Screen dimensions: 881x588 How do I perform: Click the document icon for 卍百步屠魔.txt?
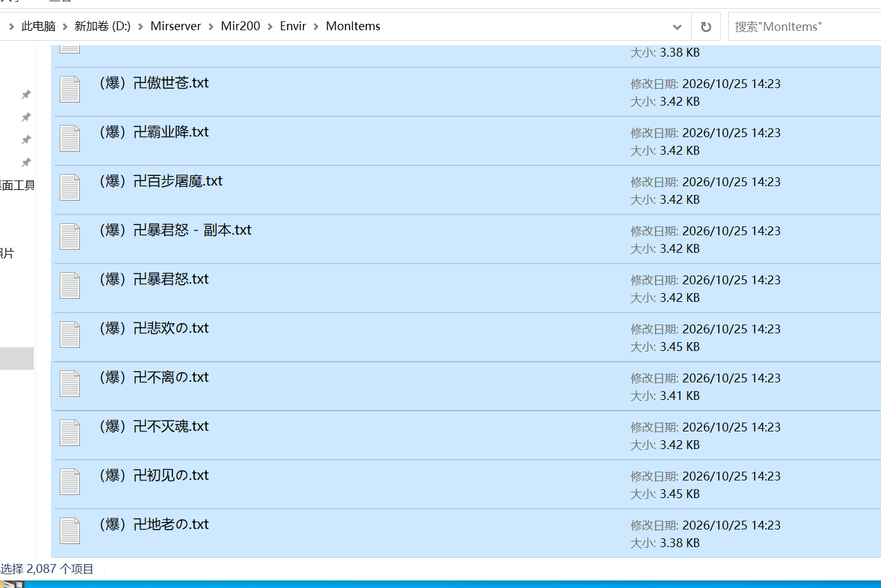pyautogui.click(x=70, y=187)
